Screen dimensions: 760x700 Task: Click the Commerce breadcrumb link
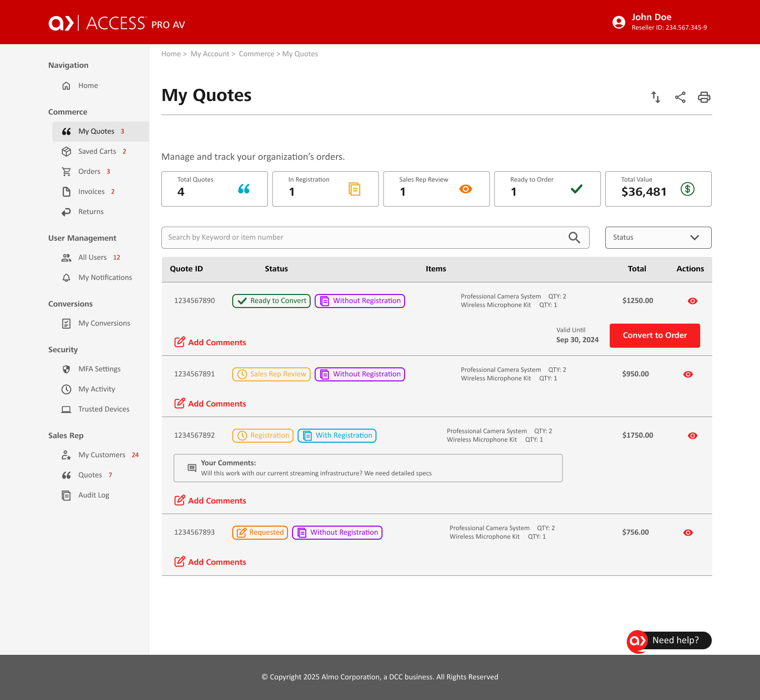(256, 54)
